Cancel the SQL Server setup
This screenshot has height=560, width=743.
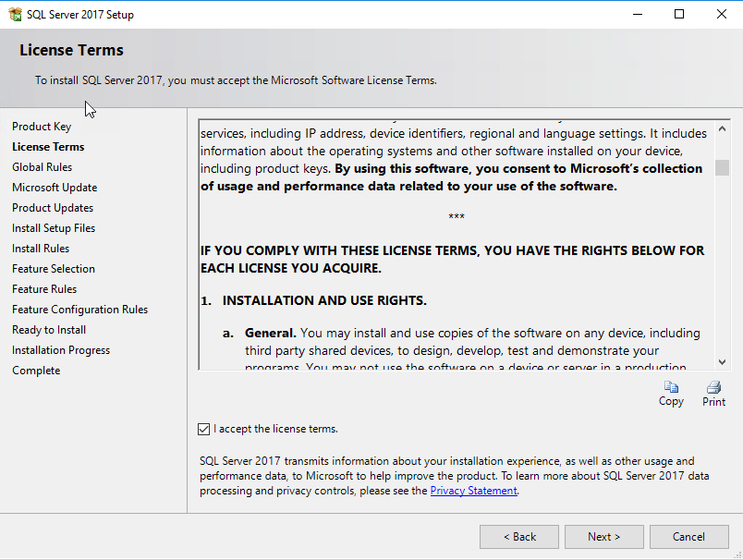[x=688, y=537]
